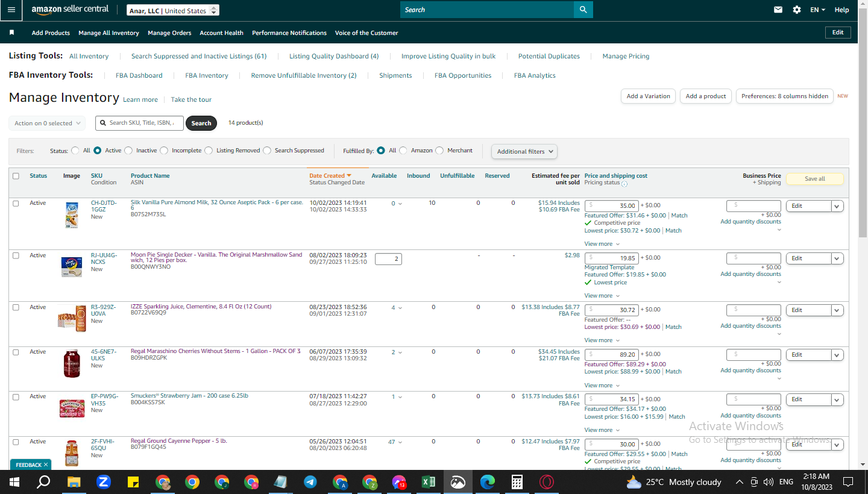Open Excel from taskbar
The width and height of the screenshot is (868, 494).
(429, 482)
